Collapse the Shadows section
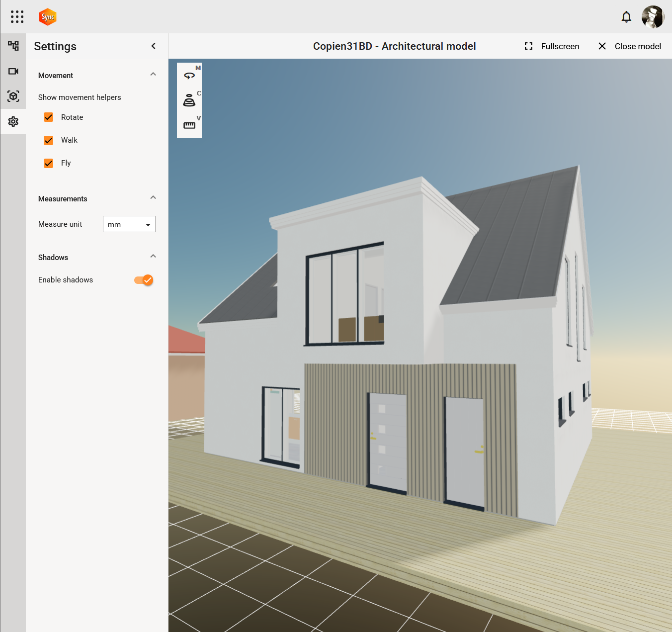The image size is (672, 632). tap(153, 257)
